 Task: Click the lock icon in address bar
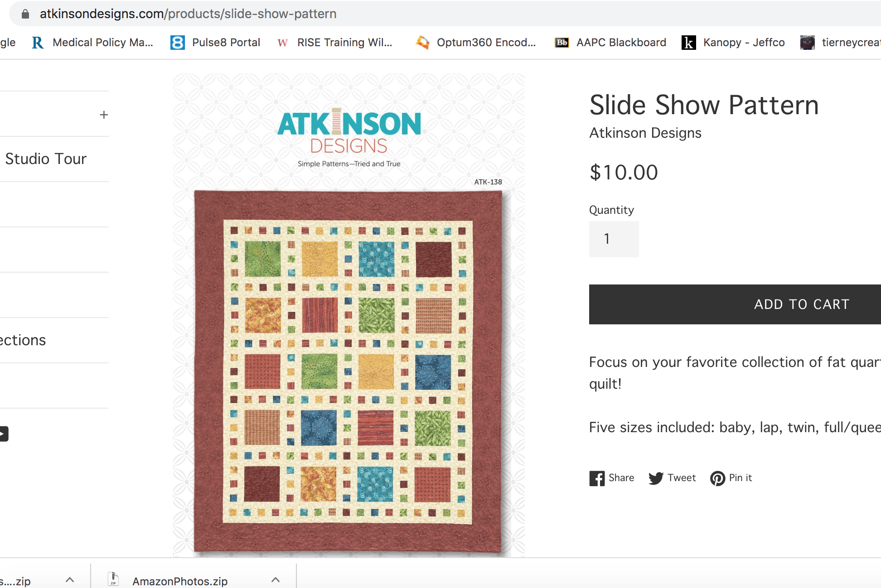point(25,14)
